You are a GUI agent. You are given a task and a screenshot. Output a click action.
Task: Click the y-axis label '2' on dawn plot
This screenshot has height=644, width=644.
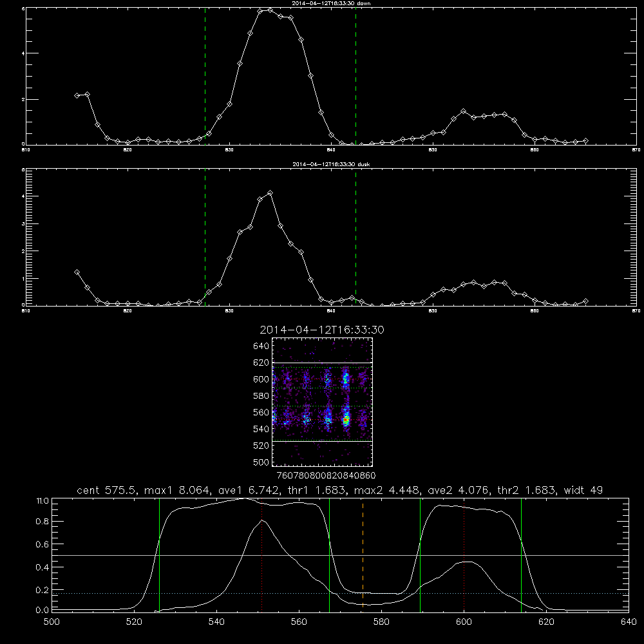[x=23, y=100]
